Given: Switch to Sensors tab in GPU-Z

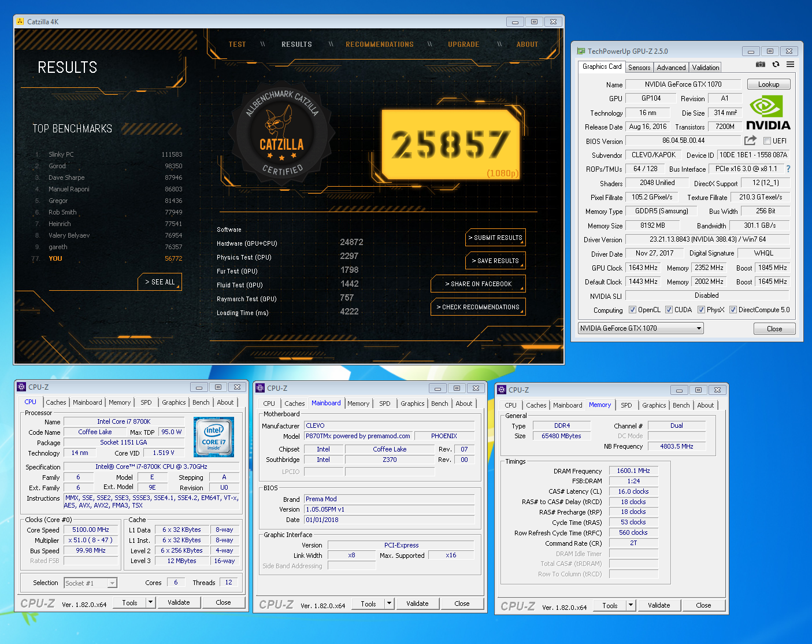Looking at the screenshot, I should point(639,68).
